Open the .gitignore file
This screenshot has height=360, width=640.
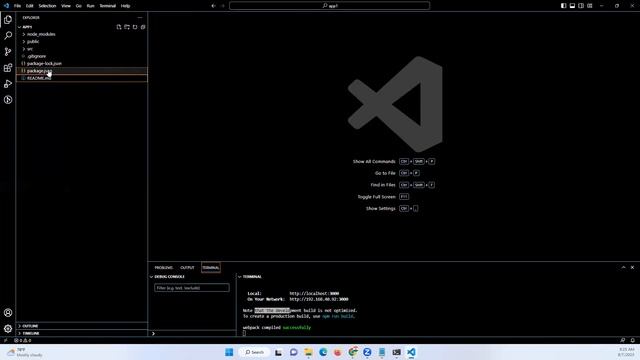(82, 56)
